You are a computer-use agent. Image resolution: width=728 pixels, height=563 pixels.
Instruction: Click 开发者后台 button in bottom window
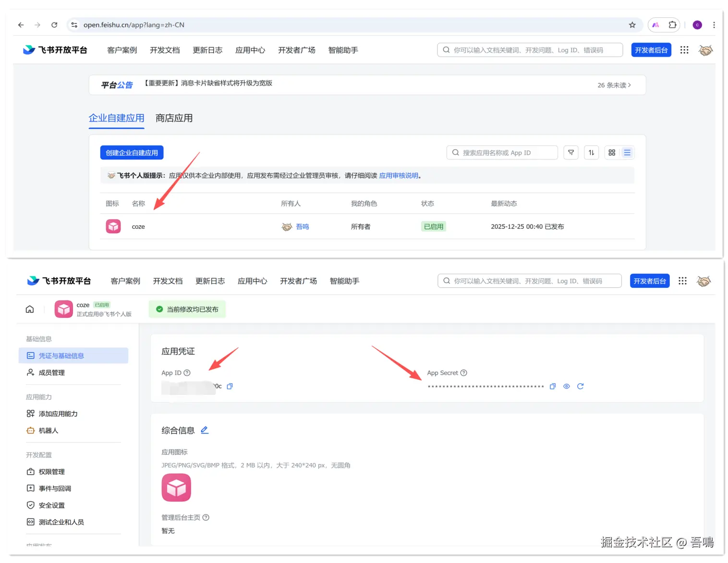coord(650,281)
